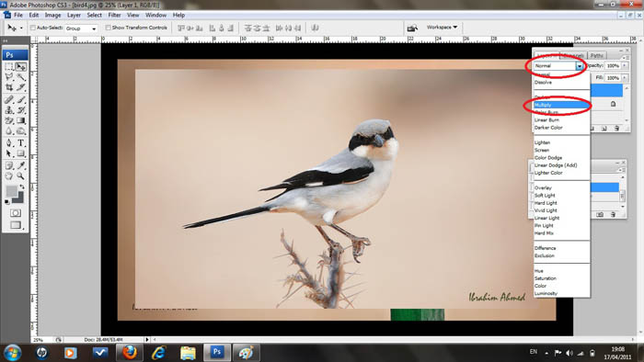The height and width of the screenshot is (362, 644).
Task: Choose the Pen tool
Action: 9,143
